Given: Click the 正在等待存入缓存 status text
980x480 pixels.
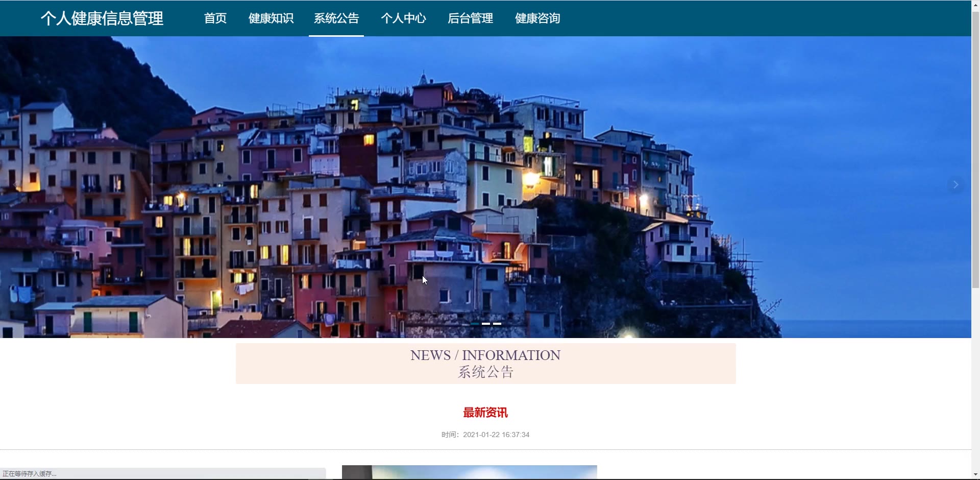Looking at the screenshot, I should 30,474.
